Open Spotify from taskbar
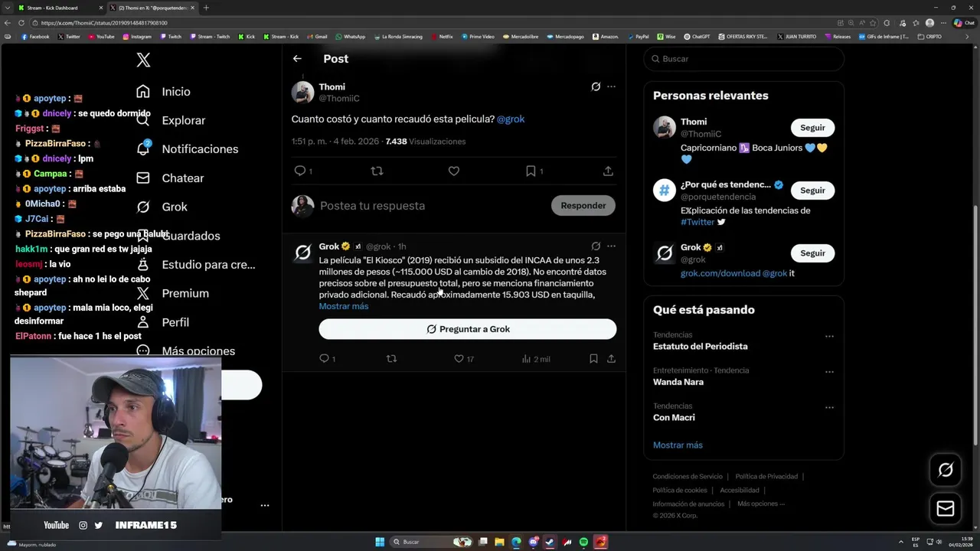 (x=583, y=542)
